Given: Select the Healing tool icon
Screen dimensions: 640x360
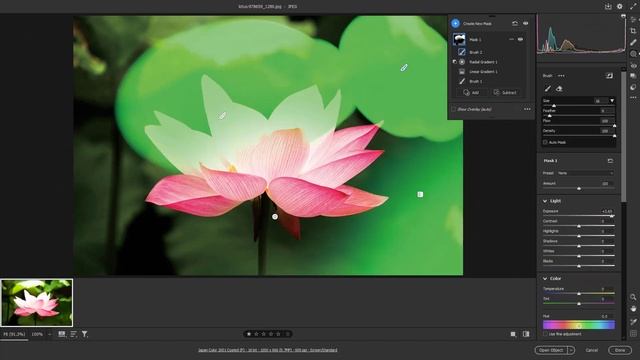Looking at the screenshot, I should coord(633,42).
